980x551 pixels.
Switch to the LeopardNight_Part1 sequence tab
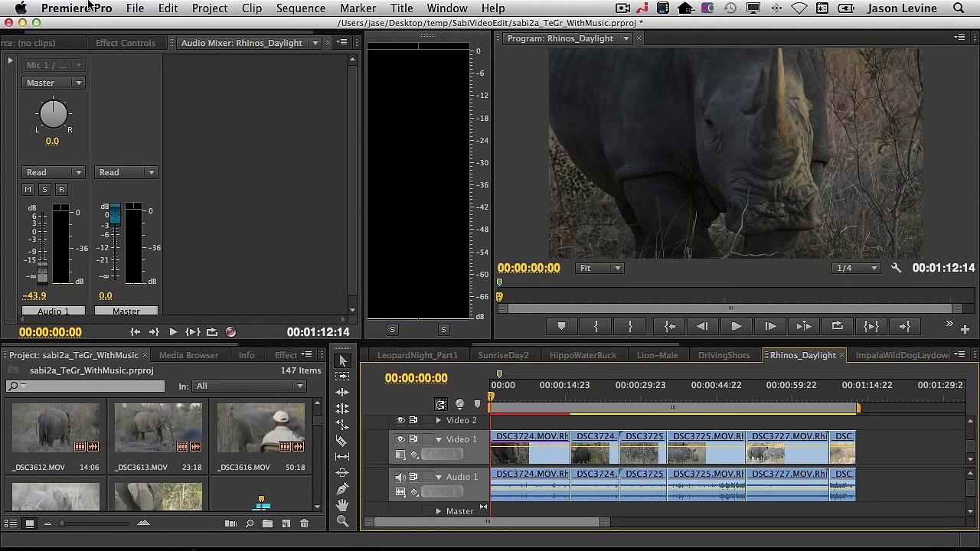(x=417, y=355)
